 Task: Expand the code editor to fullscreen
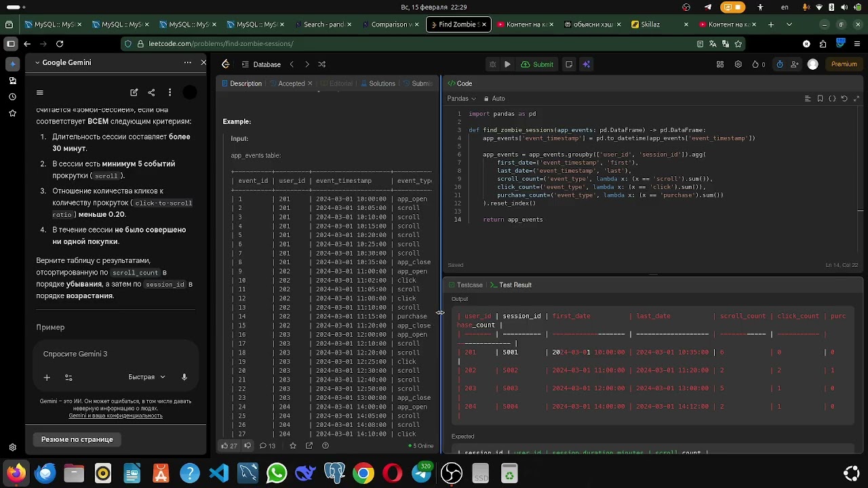(x=857, y=98)
